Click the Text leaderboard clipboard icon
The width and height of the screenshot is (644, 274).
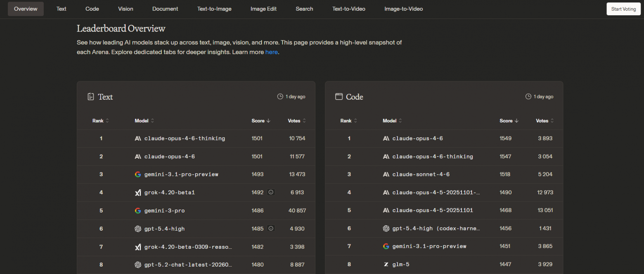click(x=91, y=97)
